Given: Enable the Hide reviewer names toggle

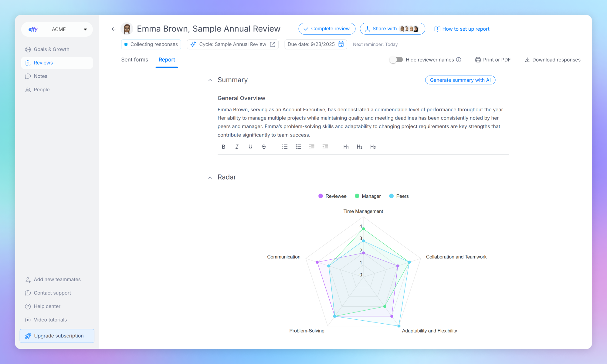Looking at the screenshot, I should 396,59.
